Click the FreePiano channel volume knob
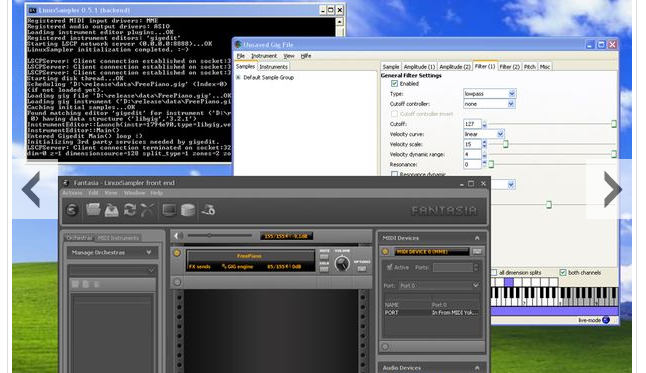646x373 pixels. click(x=342, y=264)
